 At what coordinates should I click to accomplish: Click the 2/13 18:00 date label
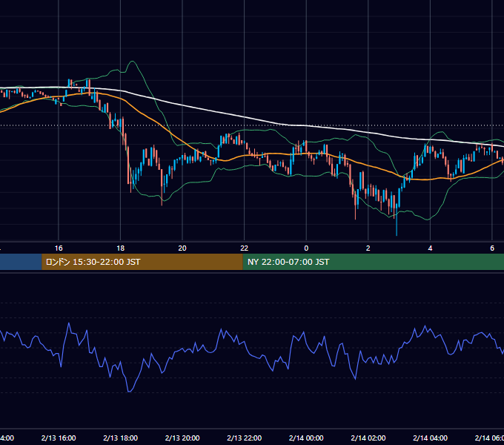(120, 438)
